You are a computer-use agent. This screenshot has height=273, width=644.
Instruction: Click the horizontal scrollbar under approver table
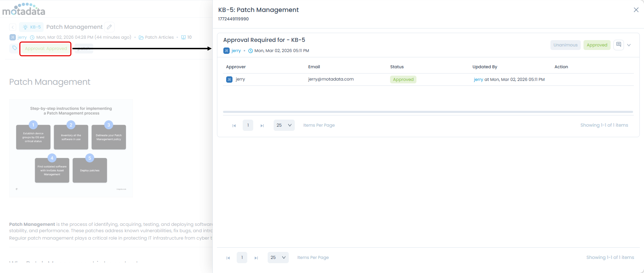click(x=428, y=112)
